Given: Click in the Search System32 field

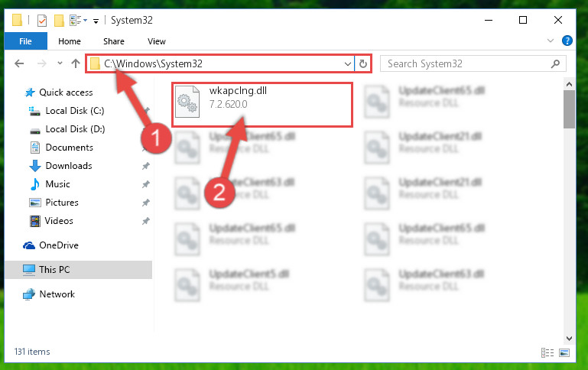Looking at the screenshot, I should coord(466,63).
